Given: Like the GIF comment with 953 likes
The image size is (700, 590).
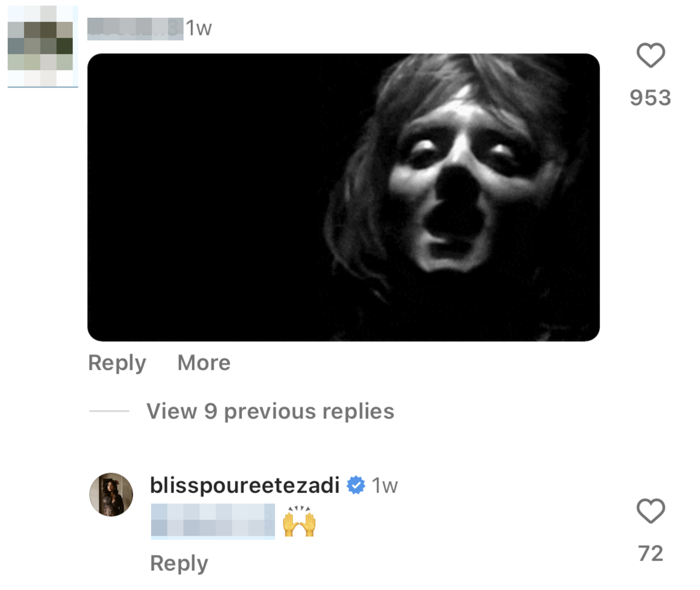Looking at the screenshot, I should coord(650,55).
